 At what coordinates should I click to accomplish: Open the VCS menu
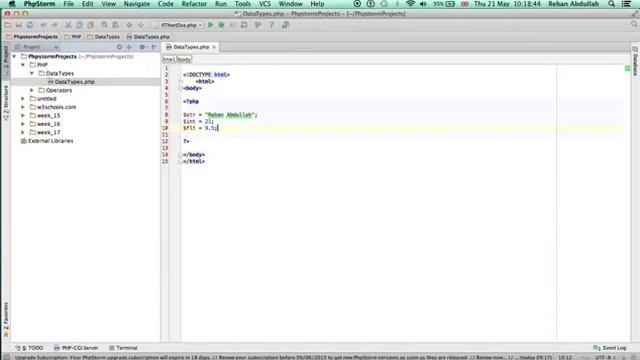click(x=265, y=4)
